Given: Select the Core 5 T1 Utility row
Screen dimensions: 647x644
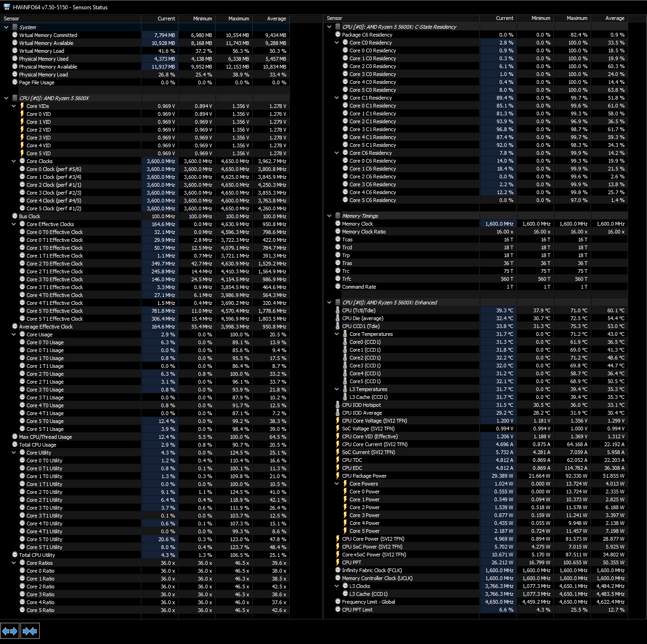Looking at the screenshot, I should (145, 547).
